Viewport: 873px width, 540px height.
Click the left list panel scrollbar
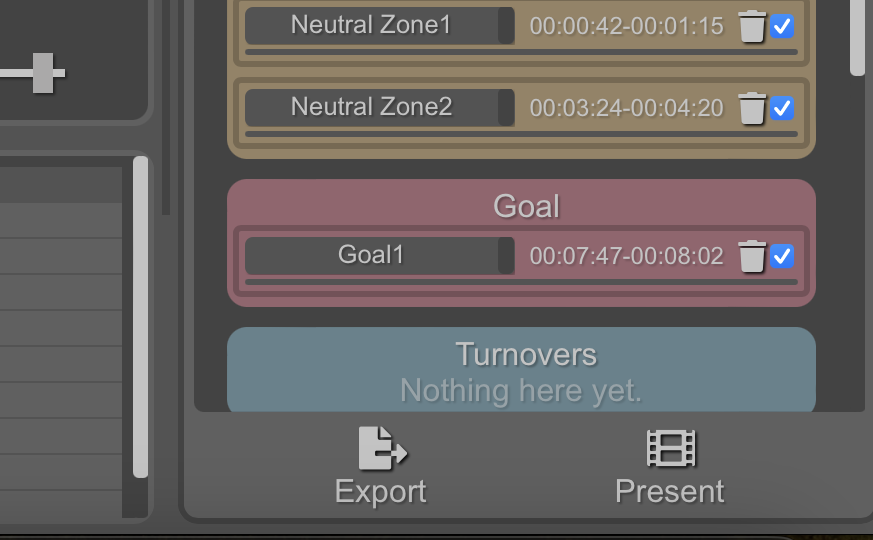click(140, 317)
